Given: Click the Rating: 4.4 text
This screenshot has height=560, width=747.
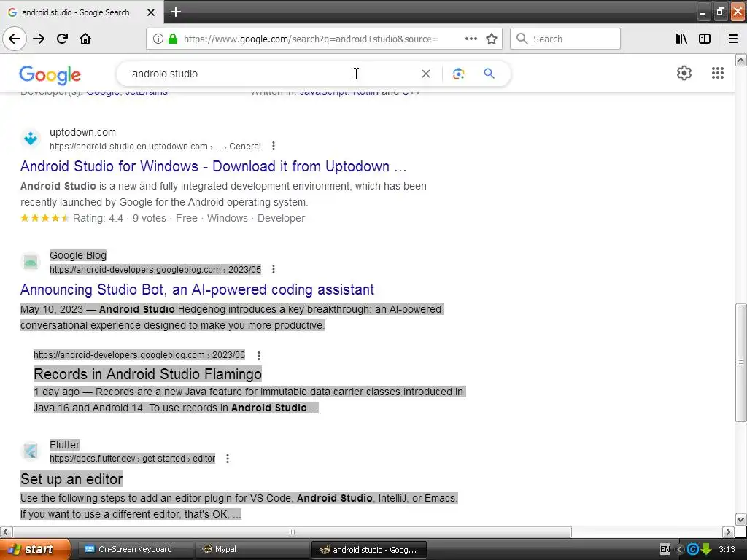Looking at the screenshot, I should point(98,219).
